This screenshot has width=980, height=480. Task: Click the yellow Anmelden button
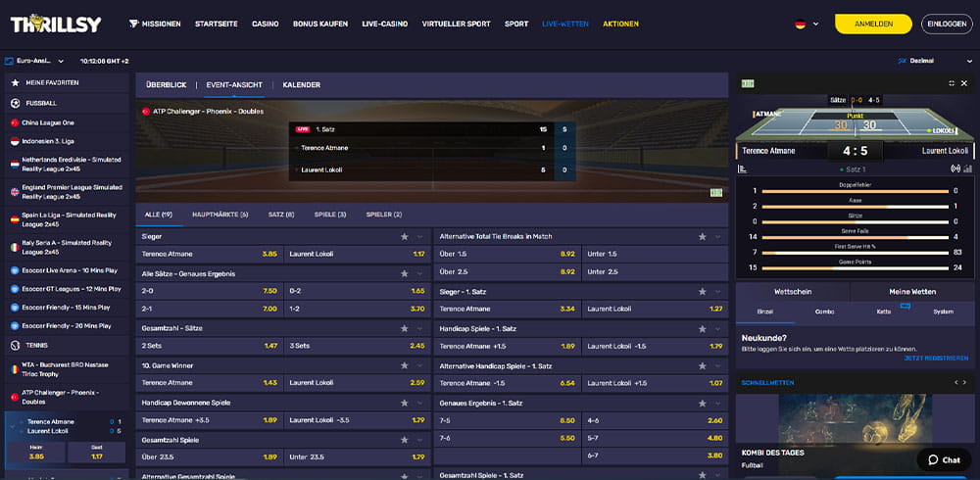[873, 24]
